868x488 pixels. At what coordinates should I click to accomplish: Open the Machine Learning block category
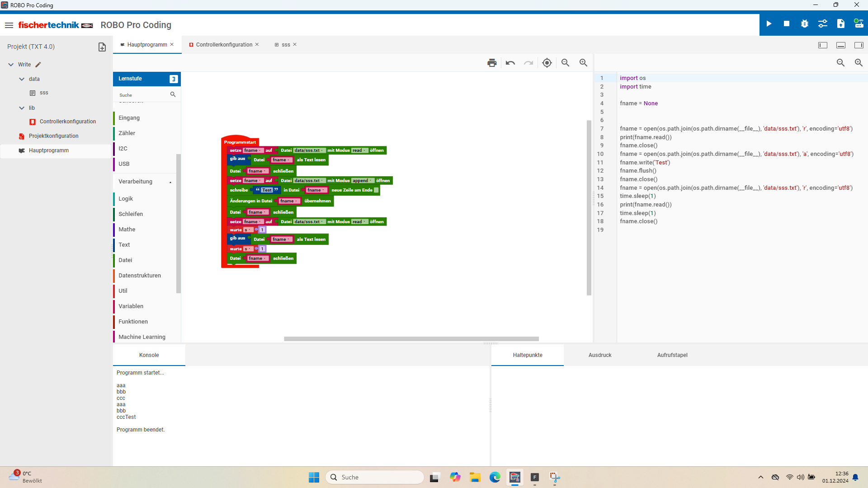(145, 337)
